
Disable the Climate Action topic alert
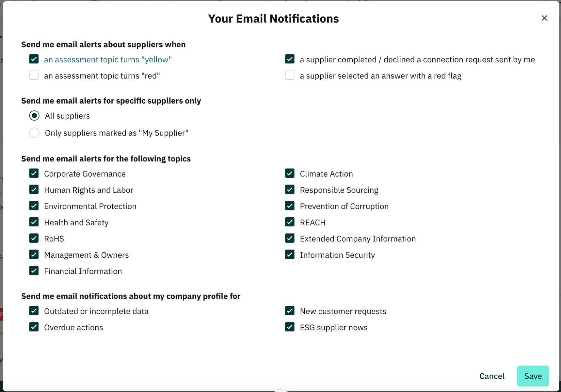(x=290, y=173)
